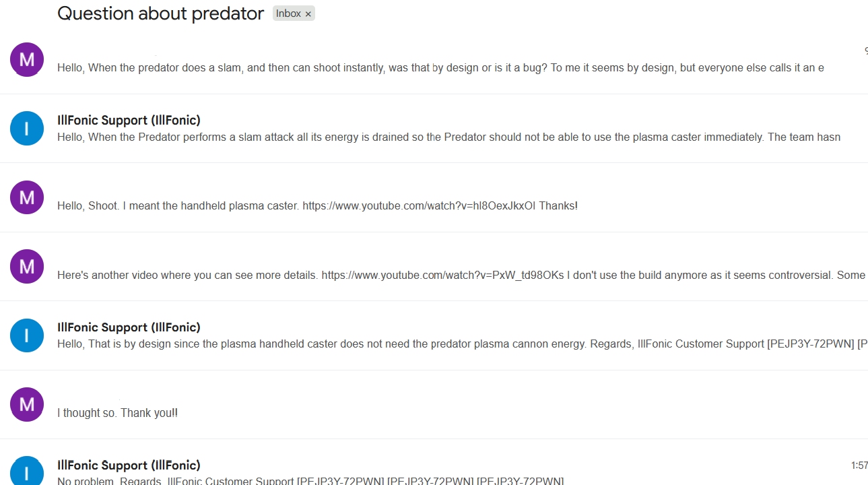The image size is (868, 485).
Task: Click the IllFonic Support sender name on the 'by design' reply
Action: (x=129, y=327)
